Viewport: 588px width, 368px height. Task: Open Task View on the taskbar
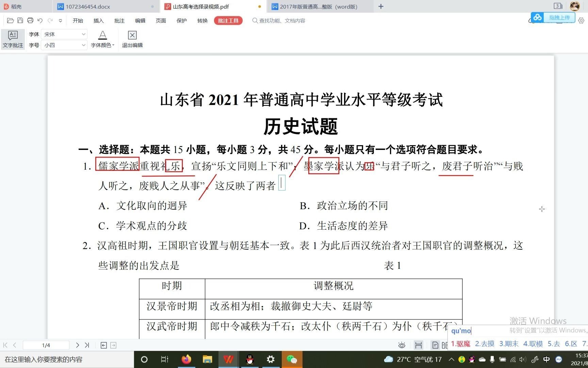pyautogui.click(x=165, y=359)
